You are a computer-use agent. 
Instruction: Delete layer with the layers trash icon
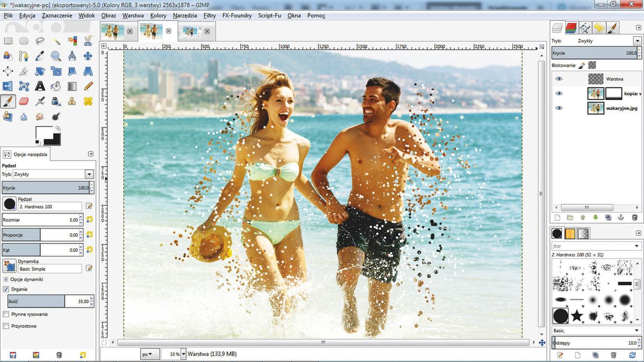pyautogui.click(x=634, y=218)
